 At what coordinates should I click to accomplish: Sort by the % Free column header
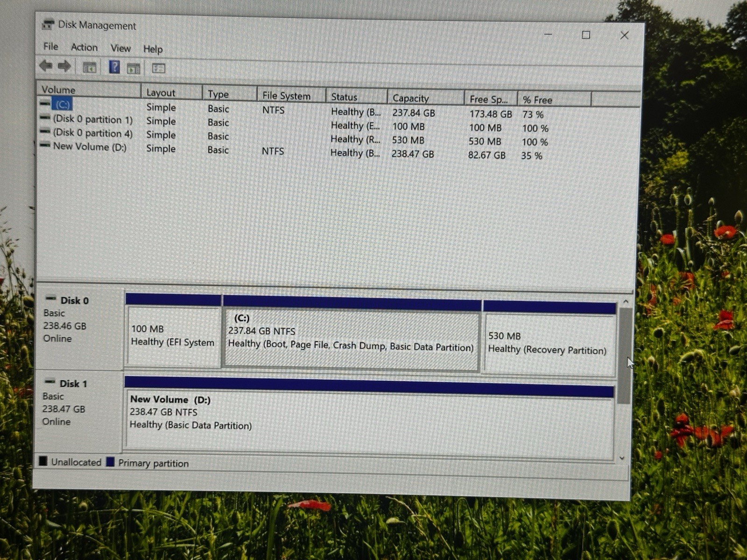(x=554, y=100)
